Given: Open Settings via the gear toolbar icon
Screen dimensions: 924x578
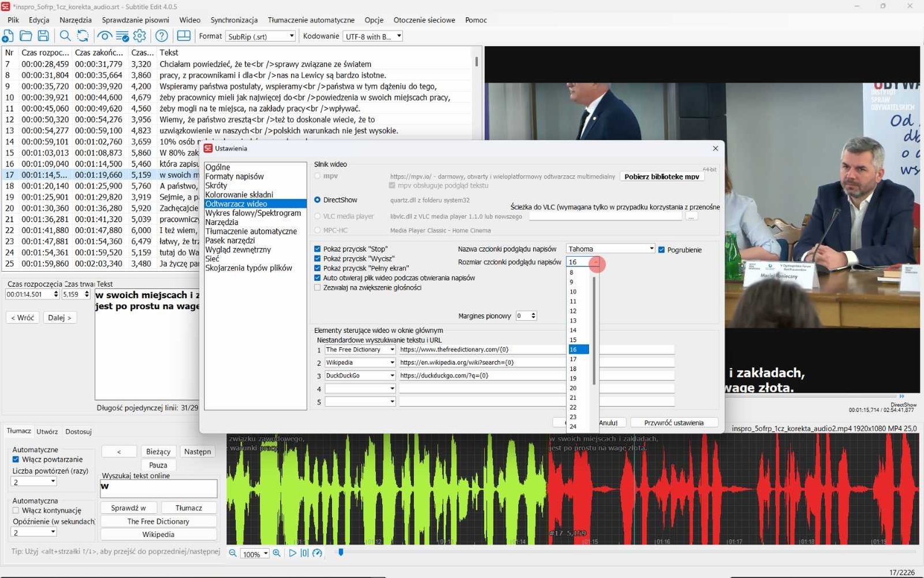Looking at the screenshot, I should coord(140,36).
